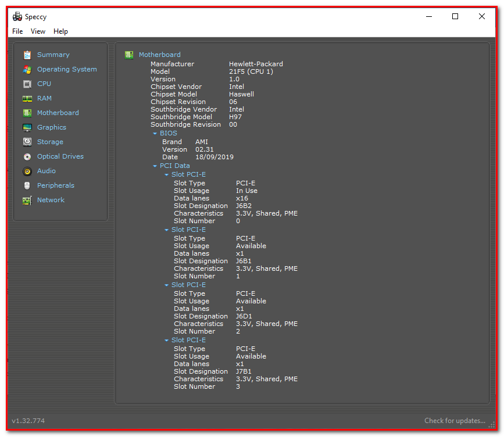Open the Help menu

point(60,31)
